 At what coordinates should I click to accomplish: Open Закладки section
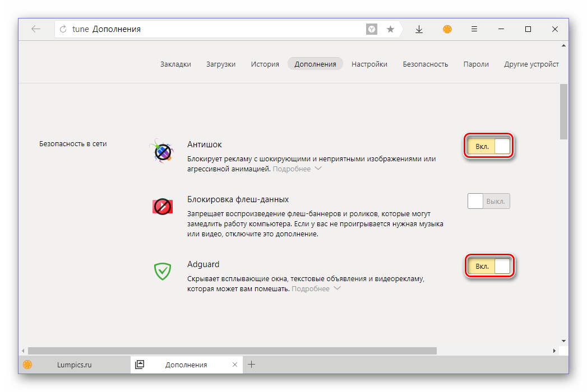tap(175, 64)
